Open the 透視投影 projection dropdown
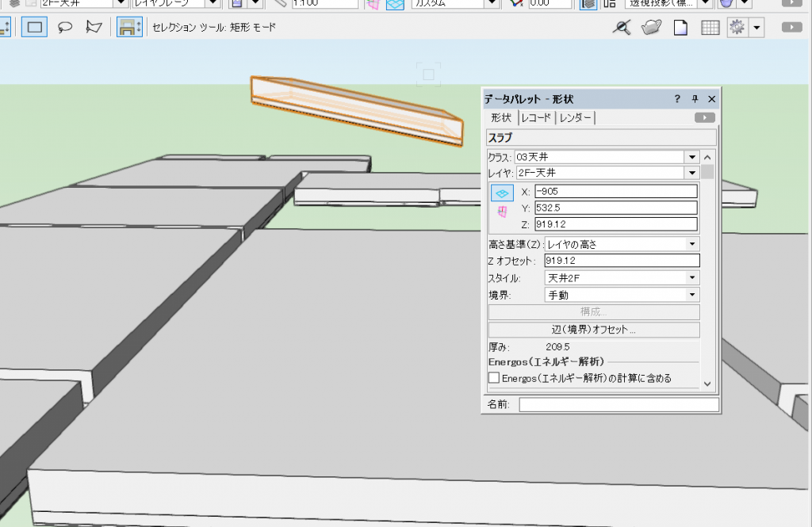Image resolution: width=812 pixels, height=527 pixels. click(705, 3)
